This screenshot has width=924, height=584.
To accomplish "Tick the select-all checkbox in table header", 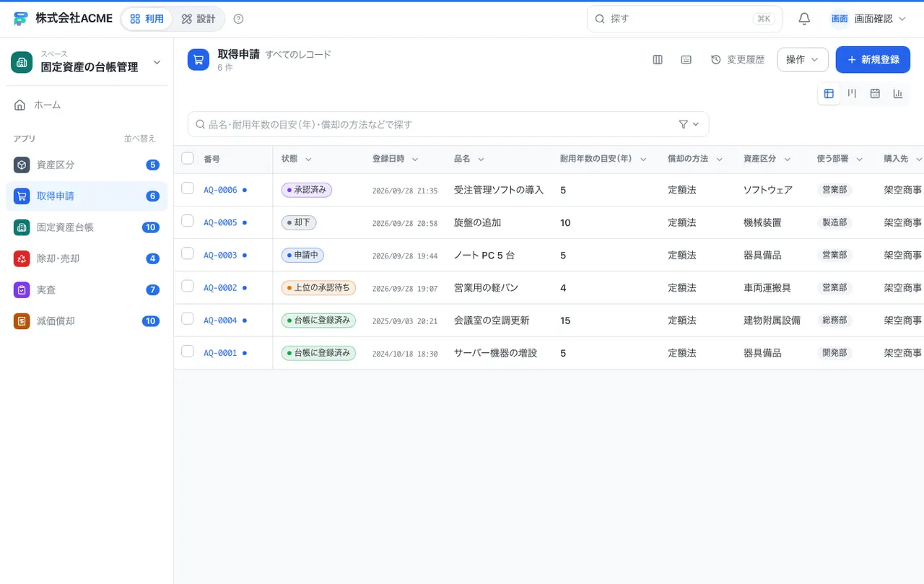I will 188,158.
